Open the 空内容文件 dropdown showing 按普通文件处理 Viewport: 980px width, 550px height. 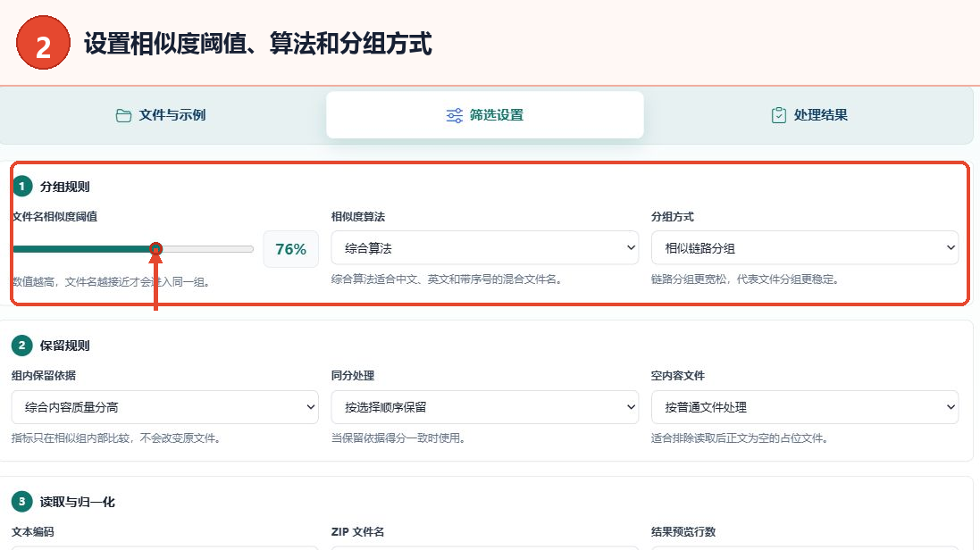point(804,407)
